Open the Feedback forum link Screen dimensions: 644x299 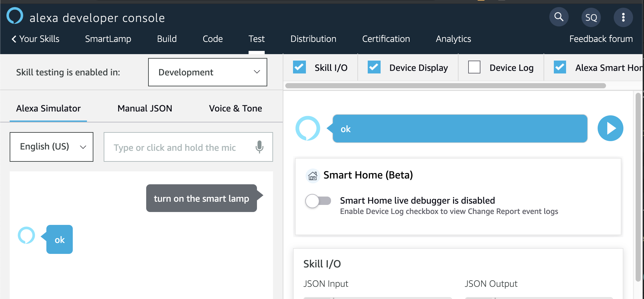[601, 39]
